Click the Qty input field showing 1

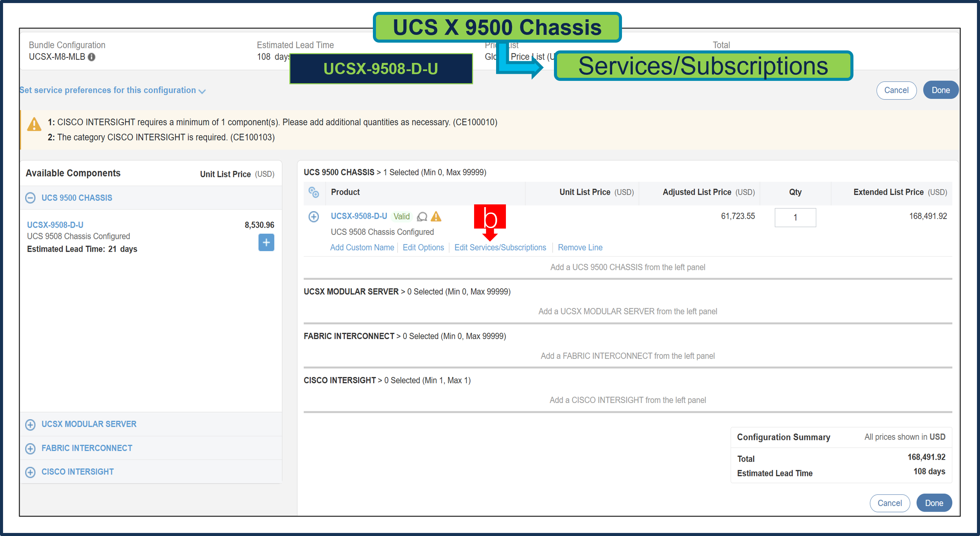tap(795, 218)
